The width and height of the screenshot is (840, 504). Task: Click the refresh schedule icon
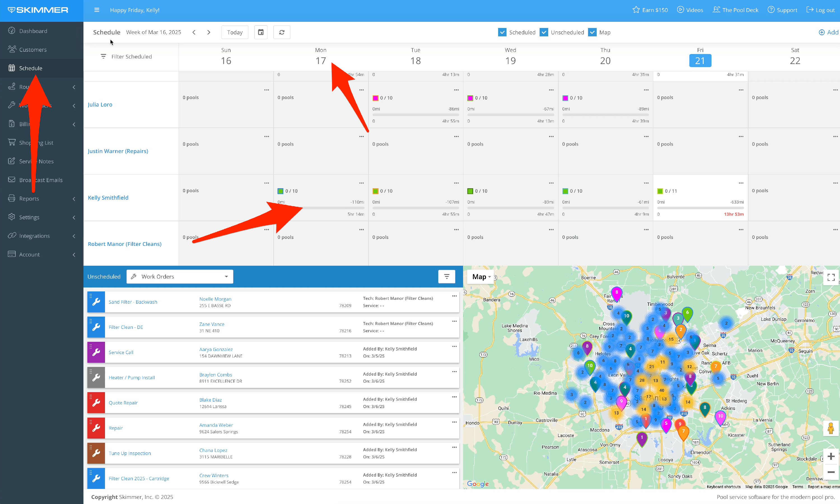[x=281, y=32]
